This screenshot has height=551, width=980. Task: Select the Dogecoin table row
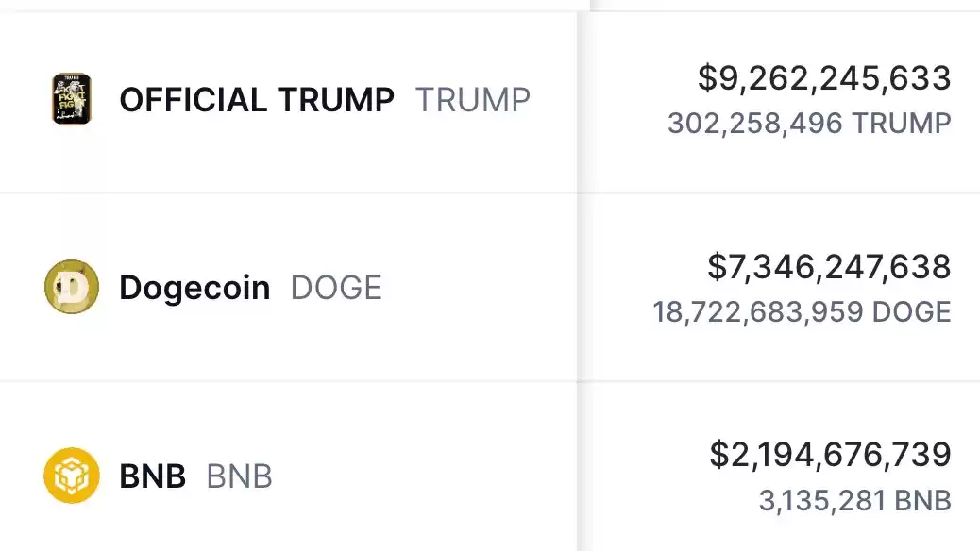click(x=490, y=288)
